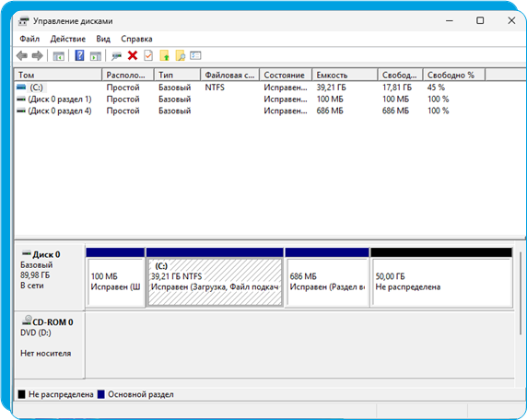Image resolution: width=527 pixels, height=420 pixels.
Task: Click the drive connect toolbar icon
Action: [116, 56]
